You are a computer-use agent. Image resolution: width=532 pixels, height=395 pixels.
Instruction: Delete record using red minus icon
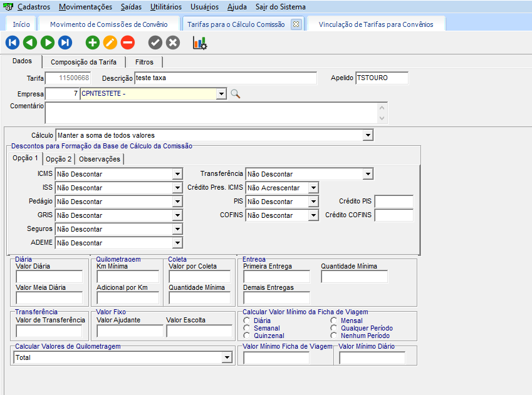point(128,43)
